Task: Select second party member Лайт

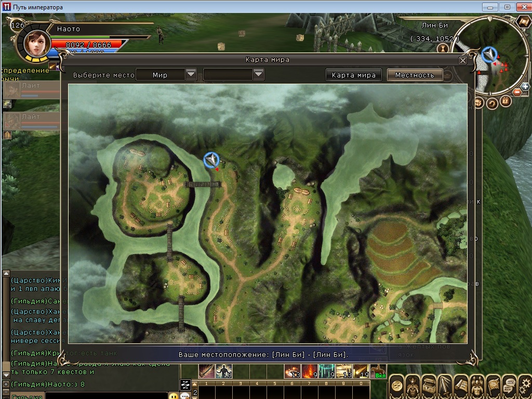Action: click(31, 121)
